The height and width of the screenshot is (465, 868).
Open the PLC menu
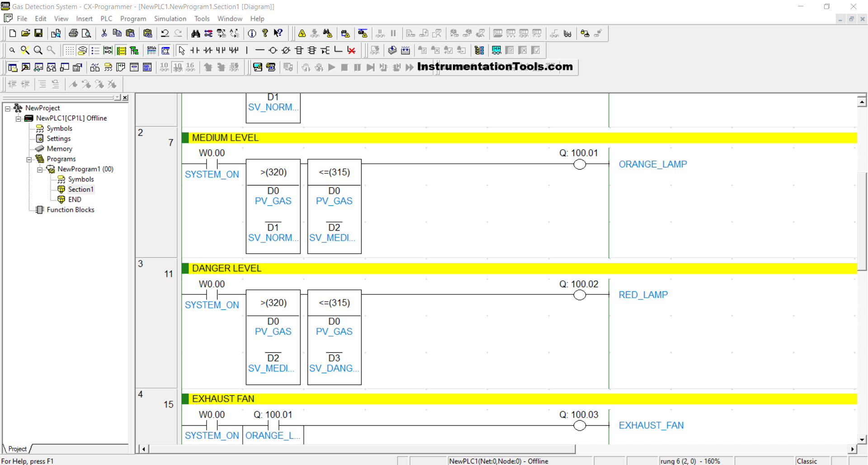106,19
